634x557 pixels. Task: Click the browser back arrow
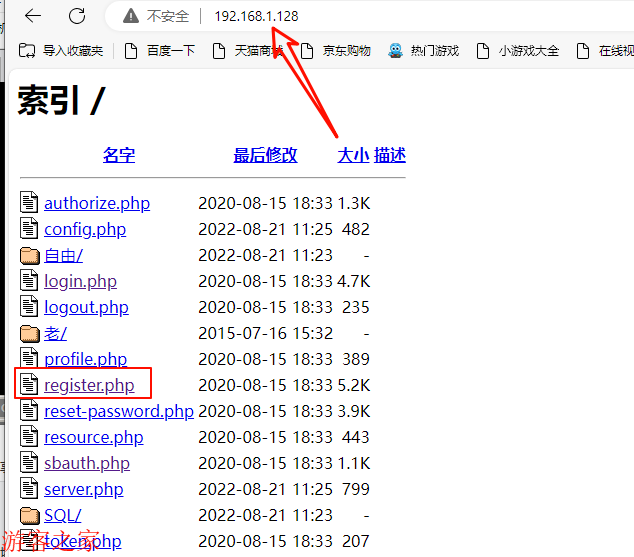(x=33, y=16)
